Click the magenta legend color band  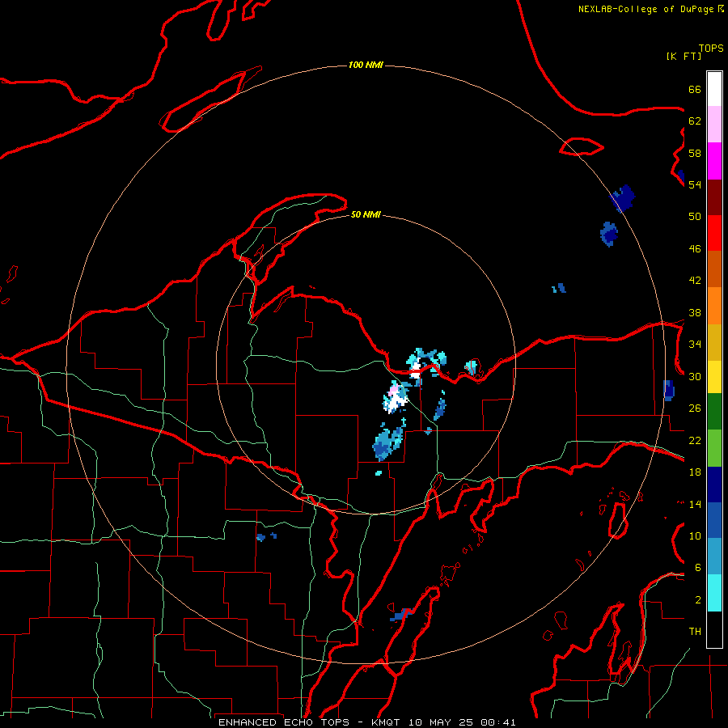(714, 161)
